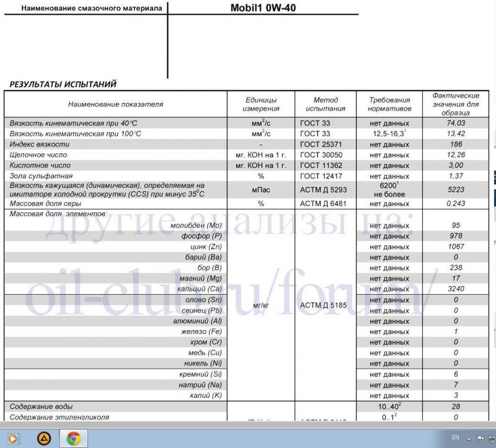Viewport: 496px width, 448px height.
Task: Open the network icon in system tray
Action: click(491, 438)
